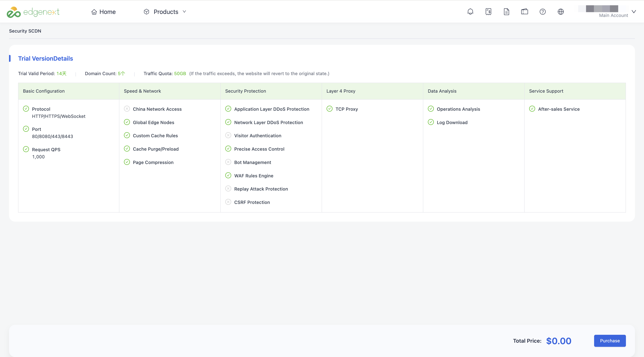Click the 80/8080/443/8443 port value
Image resolution: width=644 pixels, height=357 pixels.
click(53, 137)
